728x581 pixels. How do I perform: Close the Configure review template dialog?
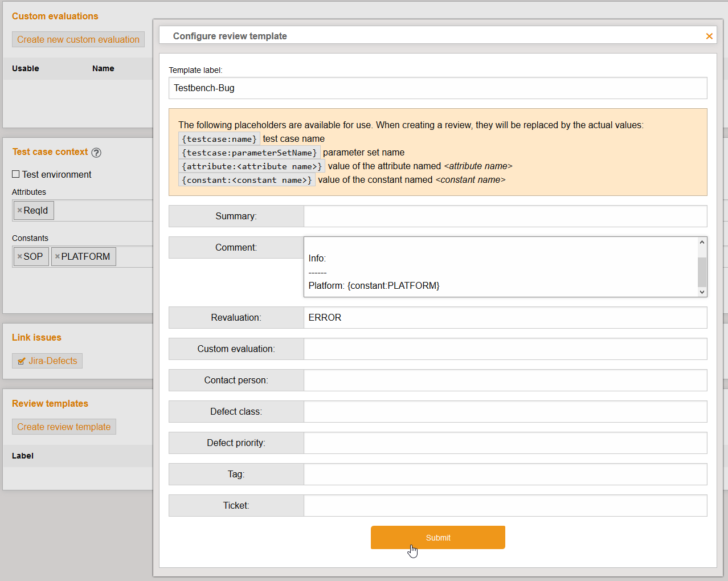click(709, 36)
